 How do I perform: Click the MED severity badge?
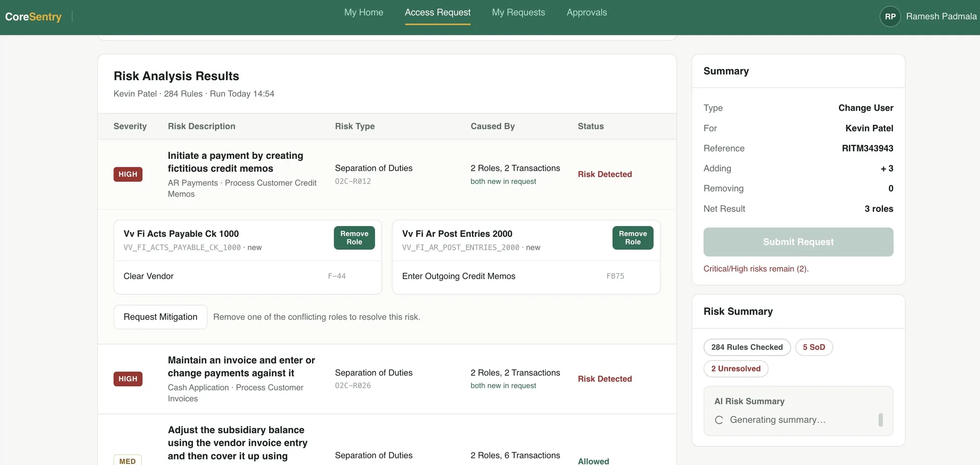tap(127, 461)
